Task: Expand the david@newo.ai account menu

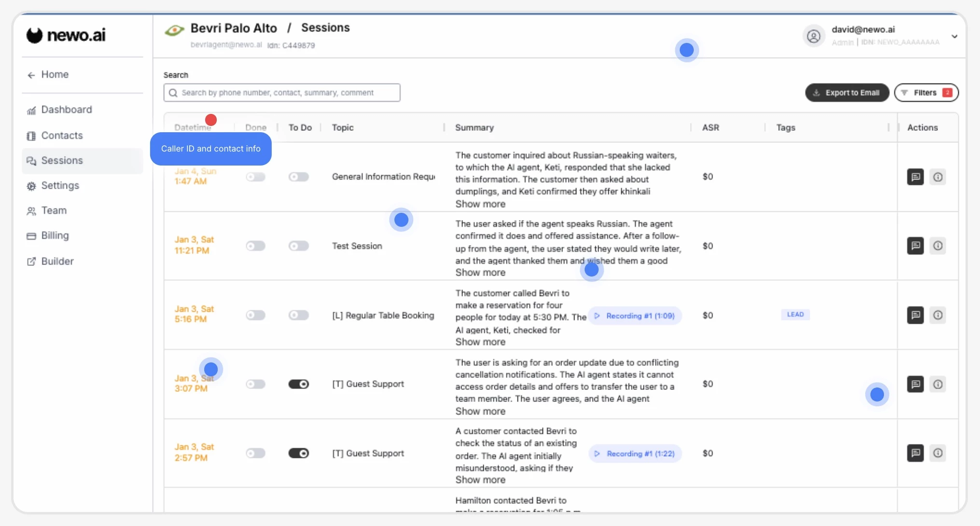Action: (954, 37)
